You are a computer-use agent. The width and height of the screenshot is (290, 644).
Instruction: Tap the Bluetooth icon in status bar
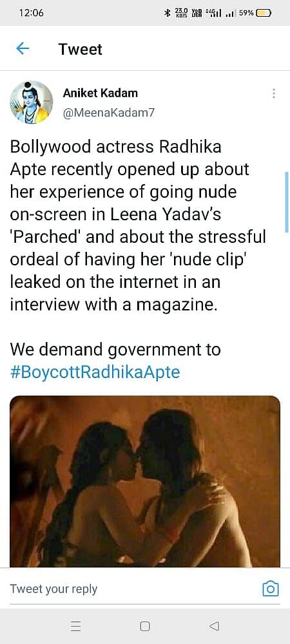pos(167,13)
